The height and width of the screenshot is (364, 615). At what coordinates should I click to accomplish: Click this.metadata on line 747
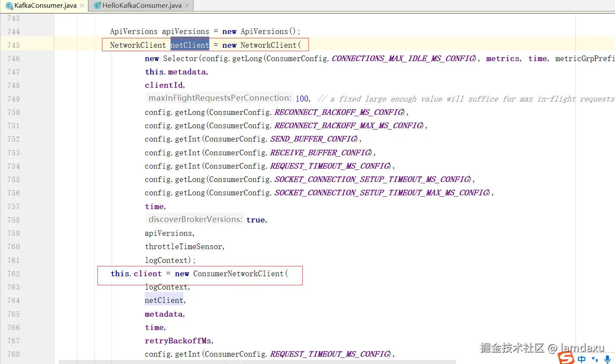click(175, 72)
